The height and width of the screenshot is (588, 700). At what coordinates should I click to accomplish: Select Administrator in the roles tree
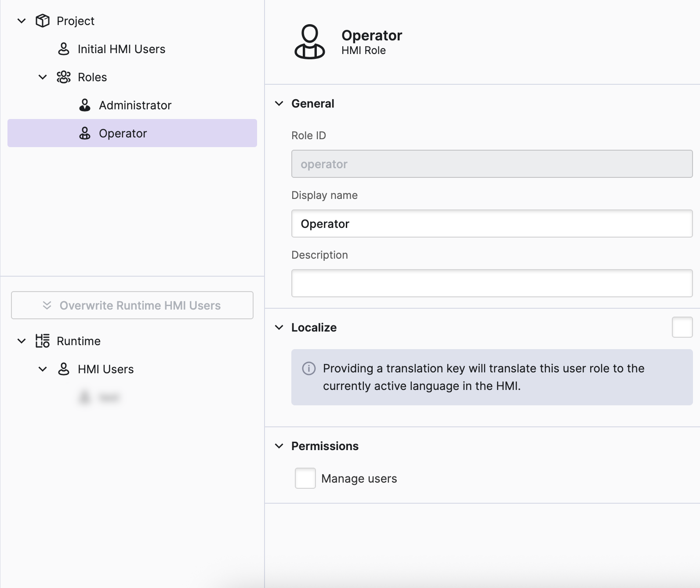[135, 105]
